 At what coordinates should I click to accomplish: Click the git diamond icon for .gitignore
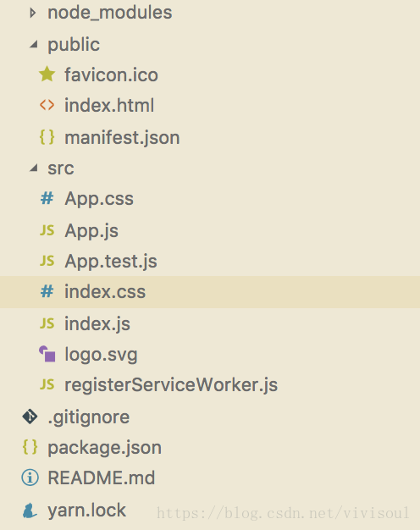click(30, 416)
